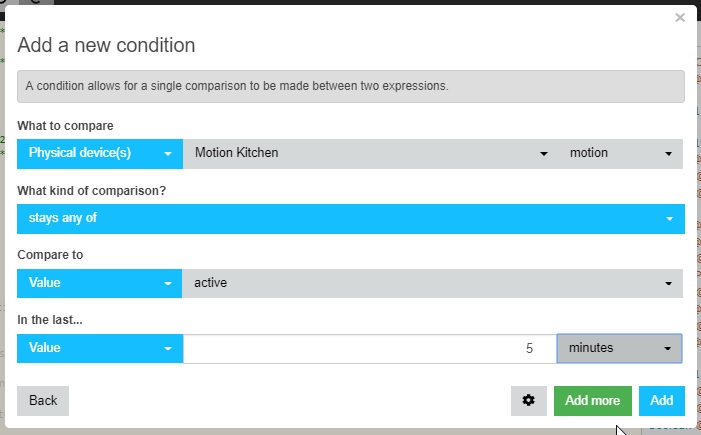Open the Compare to Value type dropdown
The image size is (701, 435).
[99, 283]
